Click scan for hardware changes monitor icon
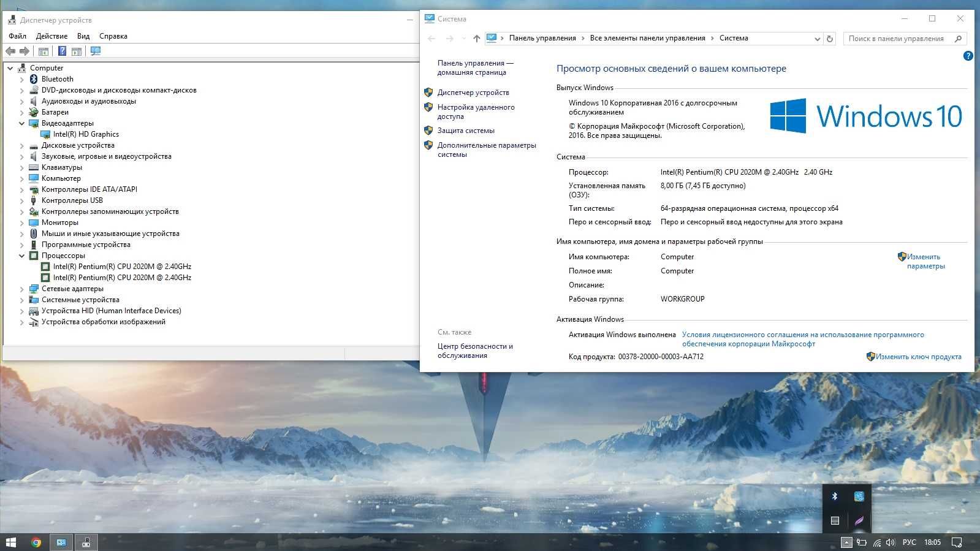 pos(95,51)
